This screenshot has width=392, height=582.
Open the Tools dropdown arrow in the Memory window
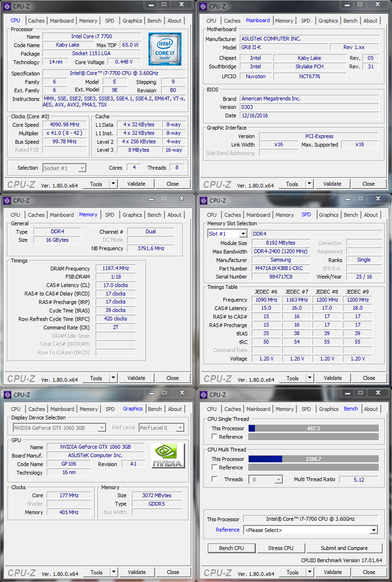pyautogui.click(x=113, y=378)
